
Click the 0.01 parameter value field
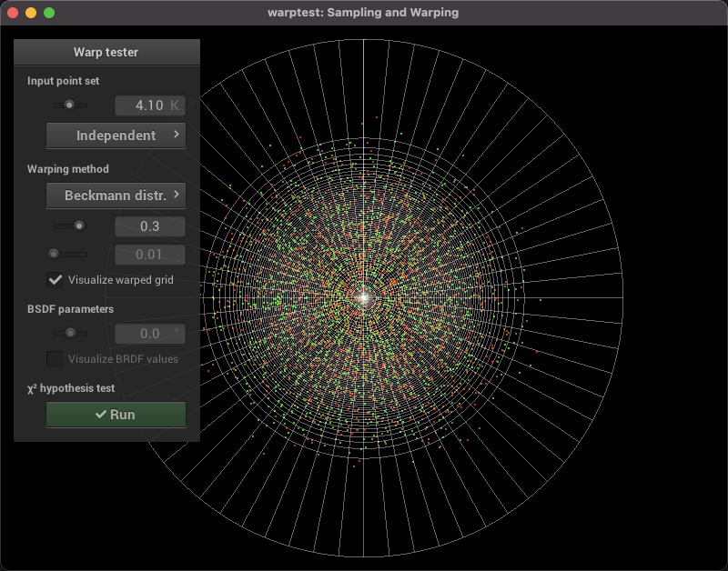coord(149,255)
